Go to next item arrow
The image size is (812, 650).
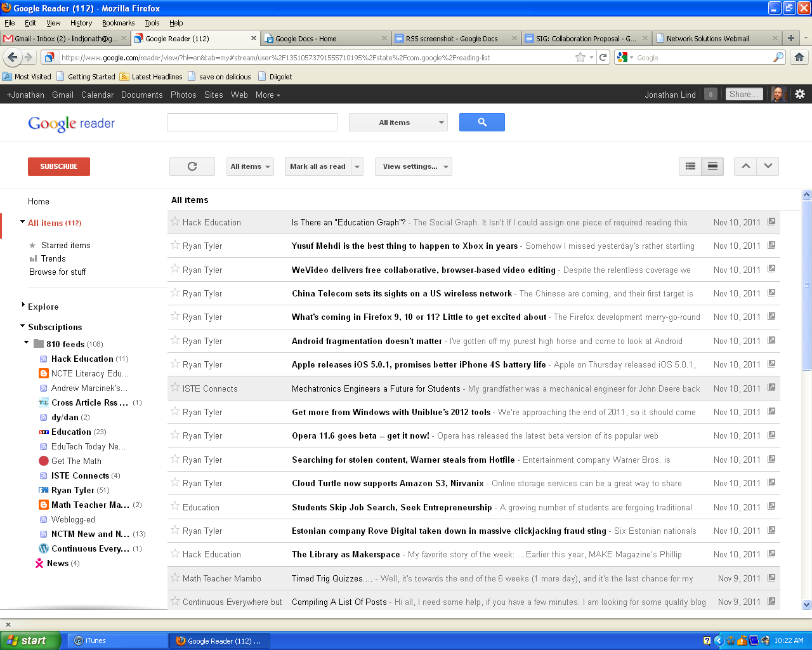pos(768,166)
